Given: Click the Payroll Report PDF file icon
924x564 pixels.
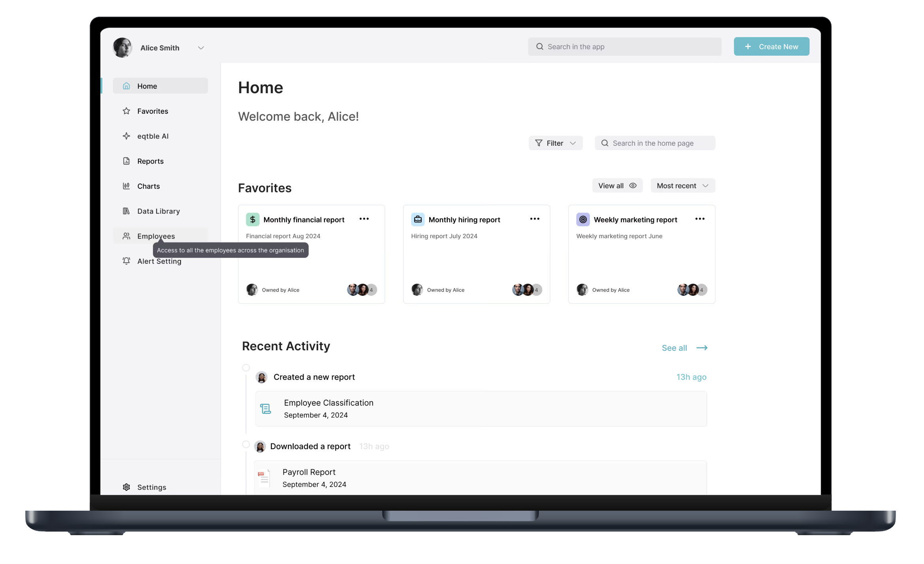Looking at the screenshot, I should [x=264, y=478].
